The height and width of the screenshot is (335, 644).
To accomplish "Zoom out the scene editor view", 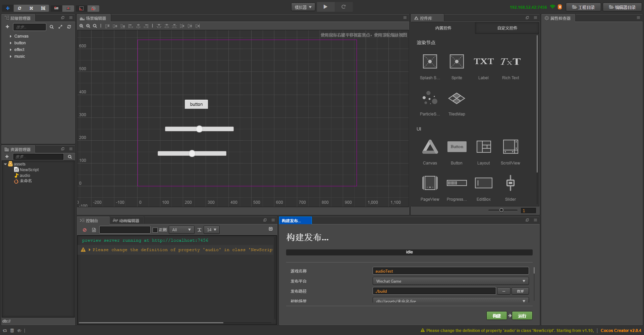I will click(88, 26).
